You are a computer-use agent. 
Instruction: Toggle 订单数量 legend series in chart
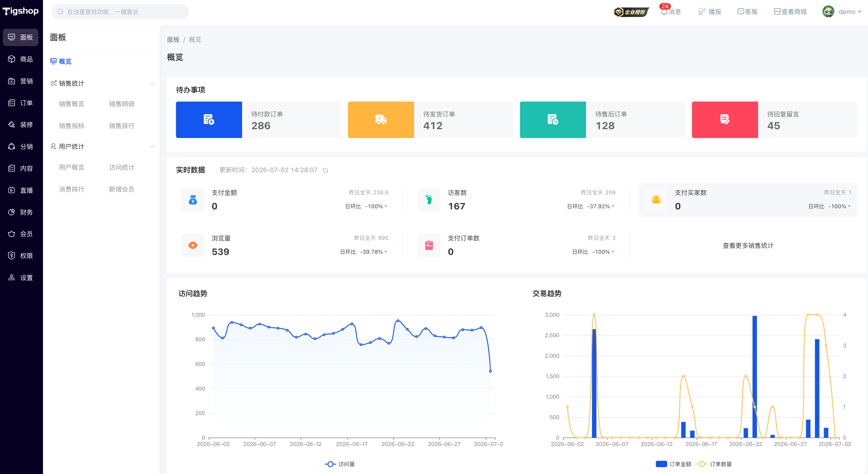pos(714,464)
